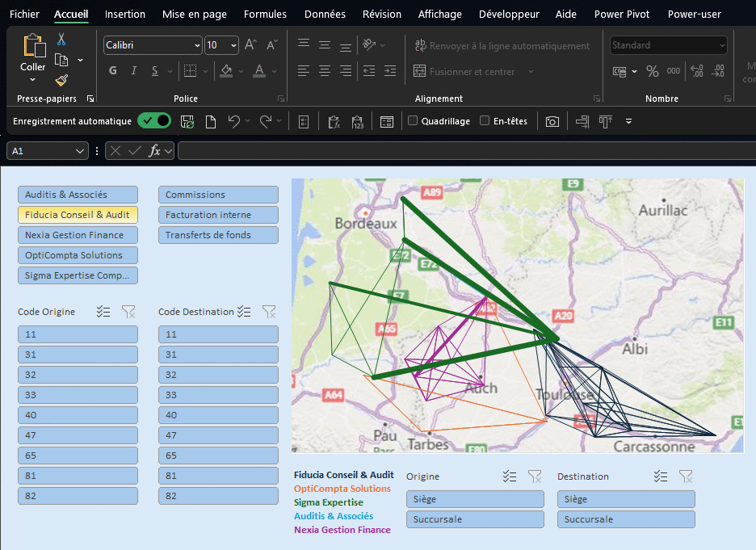Apply italic with the I button
The width and height of the screenshot is (756, 550).
click(133, 71)
